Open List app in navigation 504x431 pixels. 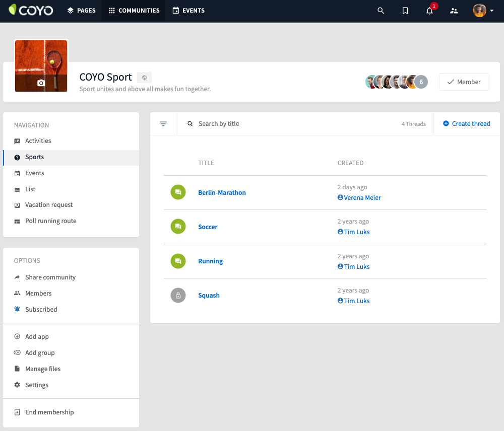[x=71, y=189]
